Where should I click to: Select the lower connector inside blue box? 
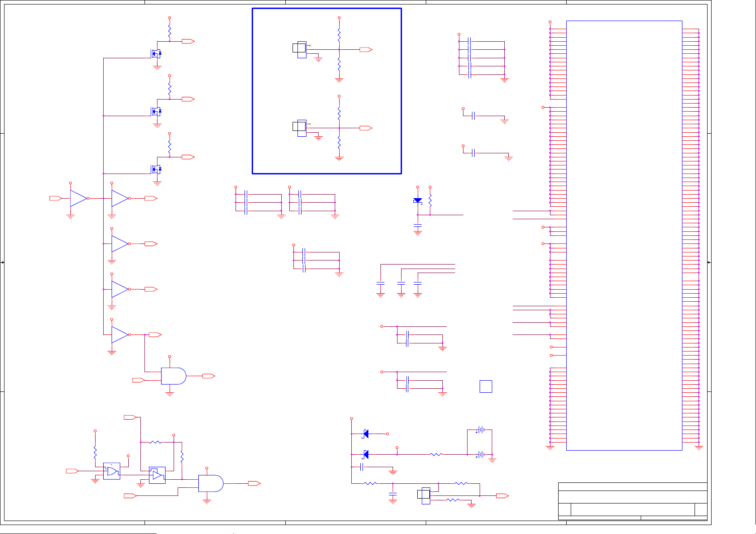(x=300, y=128)
